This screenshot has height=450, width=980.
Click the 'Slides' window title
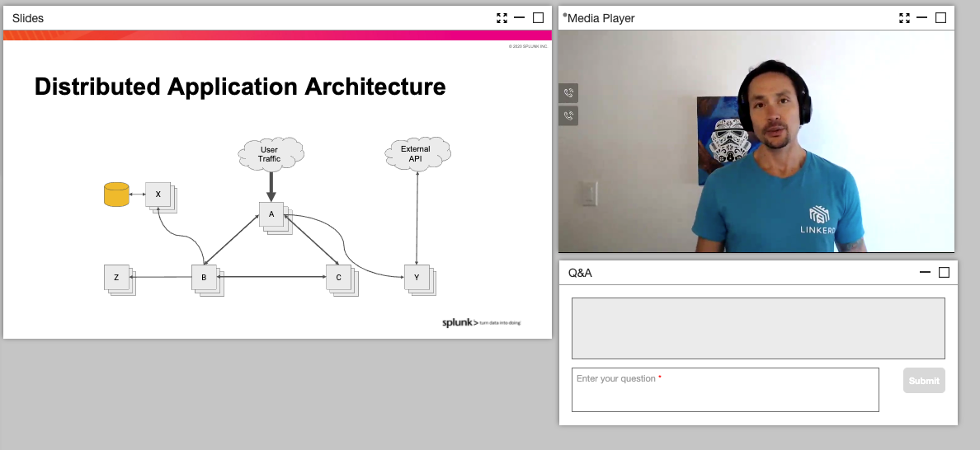(28, 18)
